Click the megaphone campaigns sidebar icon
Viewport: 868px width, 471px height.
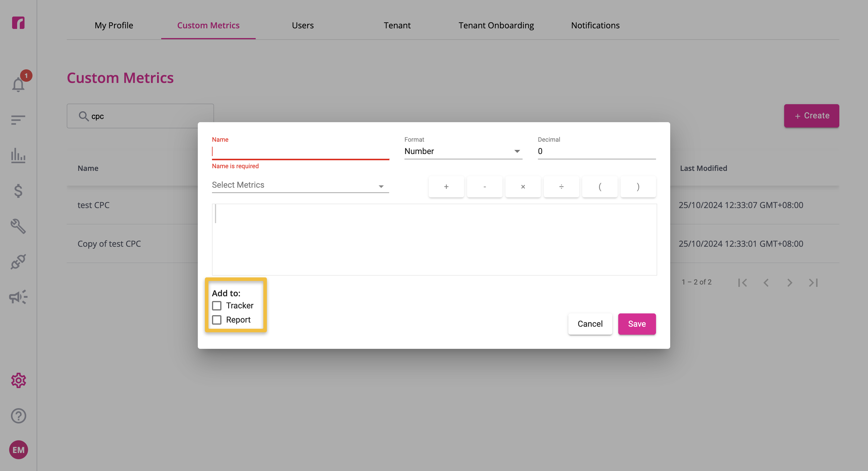pyautogui.click(x=18, y=297)
